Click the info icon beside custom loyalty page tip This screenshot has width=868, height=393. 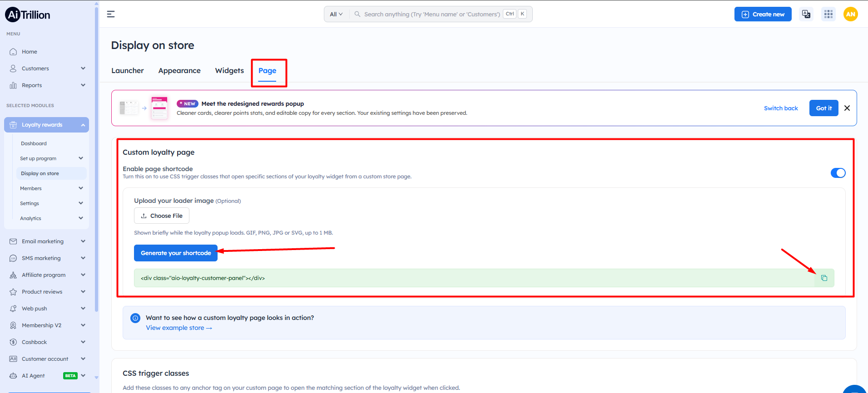coord(135,318)
